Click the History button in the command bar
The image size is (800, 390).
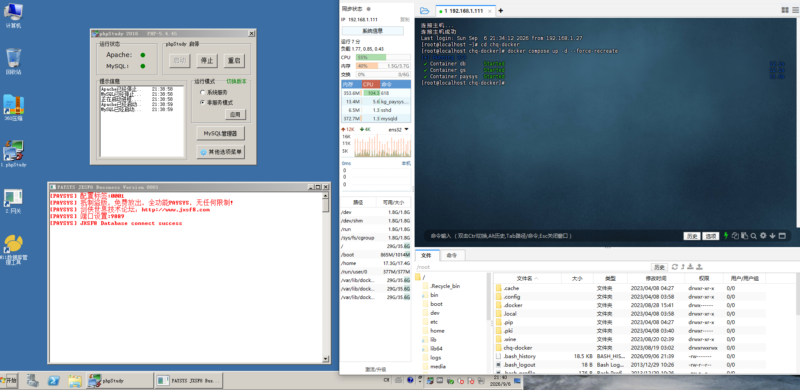click(x=691, y=236)
